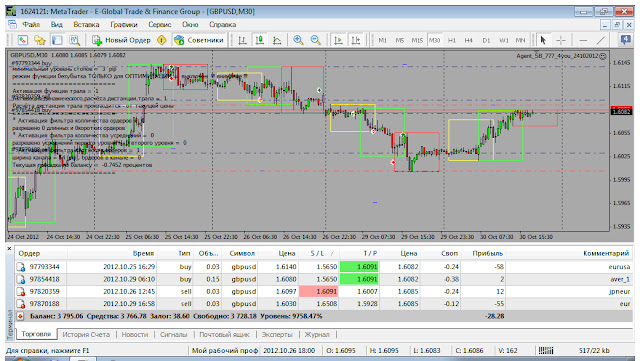The image size is (640, 361).
Task: Select the D1 timeframe
Action: (486, 40)
